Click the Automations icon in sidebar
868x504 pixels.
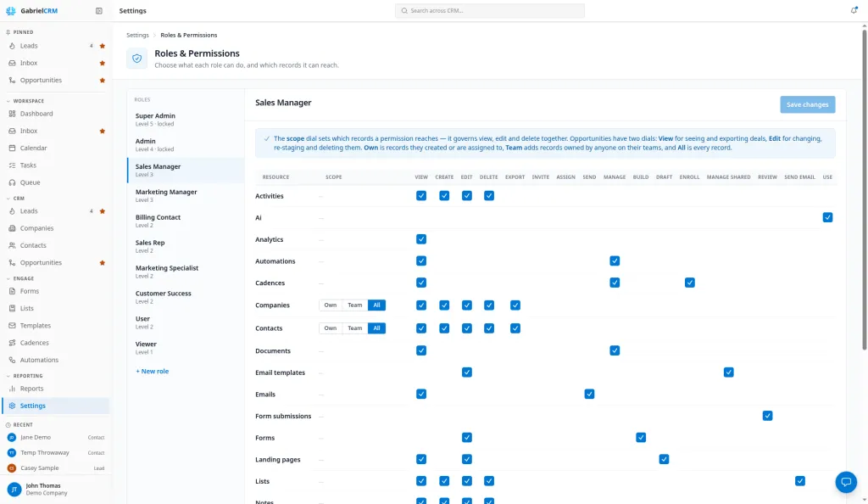12,360
